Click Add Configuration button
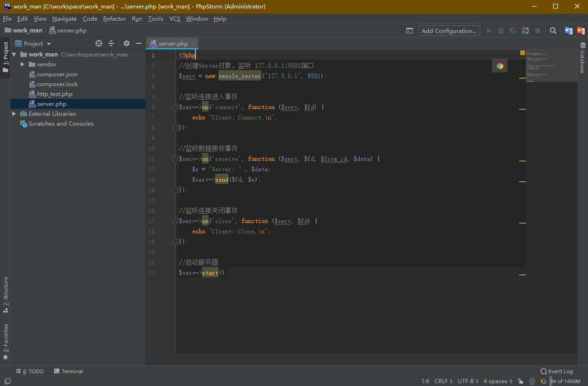588x386 pixels. coord(449,31)
